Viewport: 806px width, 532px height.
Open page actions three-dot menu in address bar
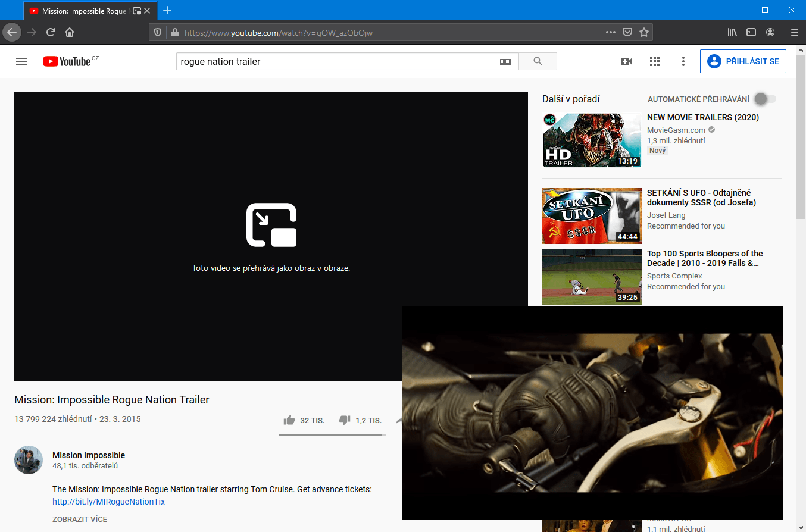coord(610,32)
